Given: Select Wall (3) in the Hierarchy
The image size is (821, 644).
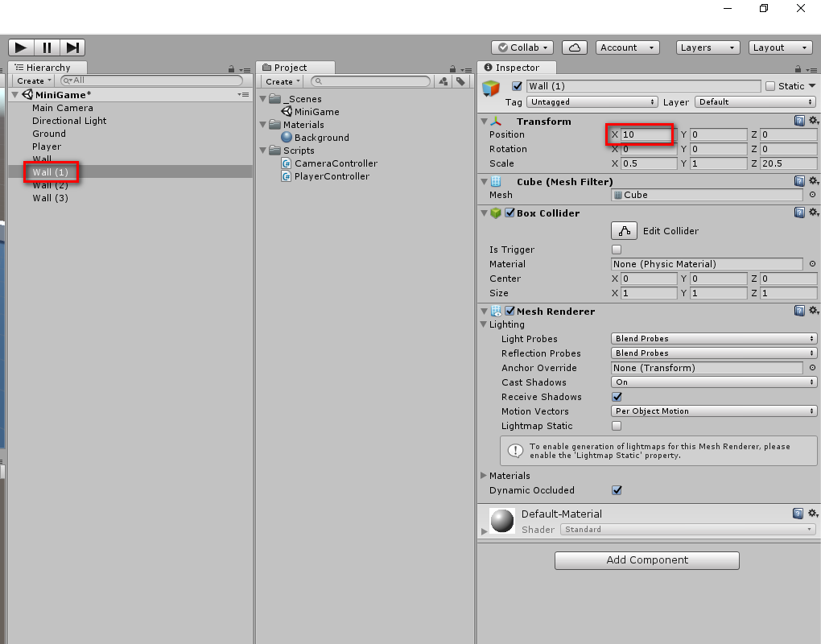Looking at the screenshot, I should [x=50, y=198].
